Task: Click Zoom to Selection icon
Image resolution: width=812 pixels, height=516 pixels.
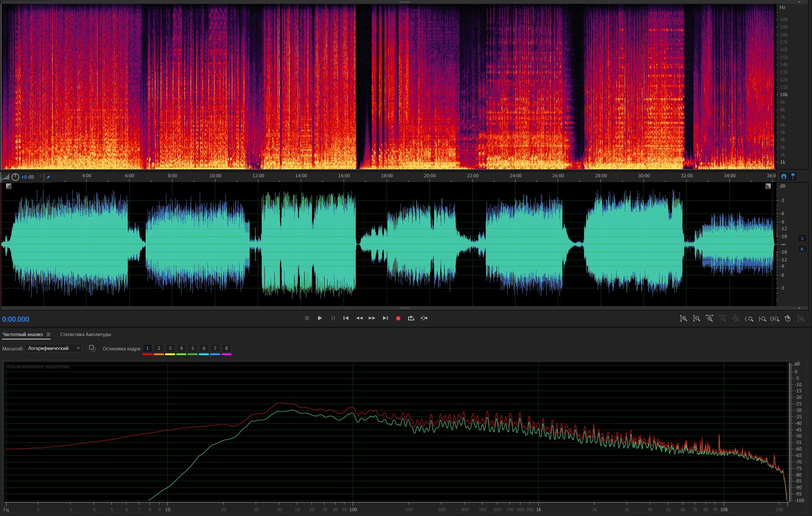Action: 775,319
